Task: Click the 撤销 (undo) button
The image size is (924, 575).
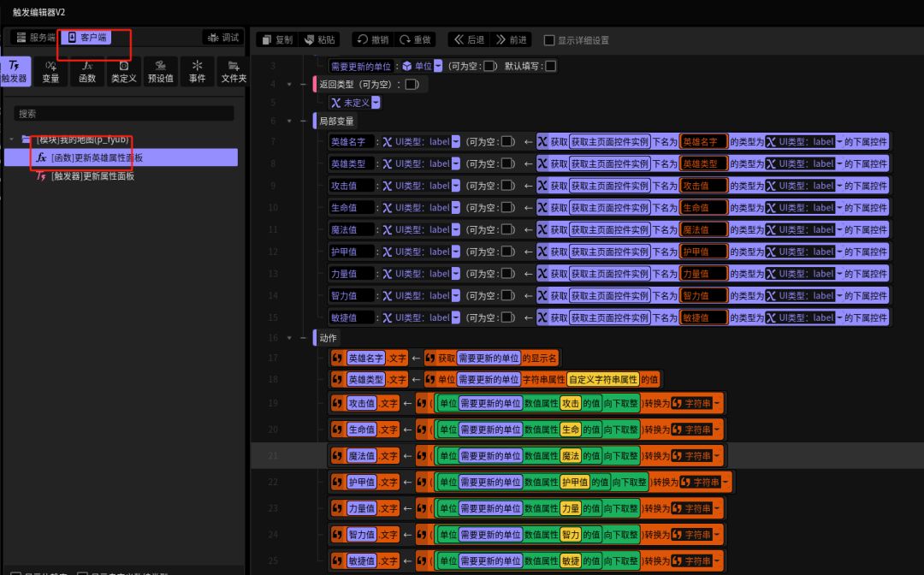Action: click(371, 40)
